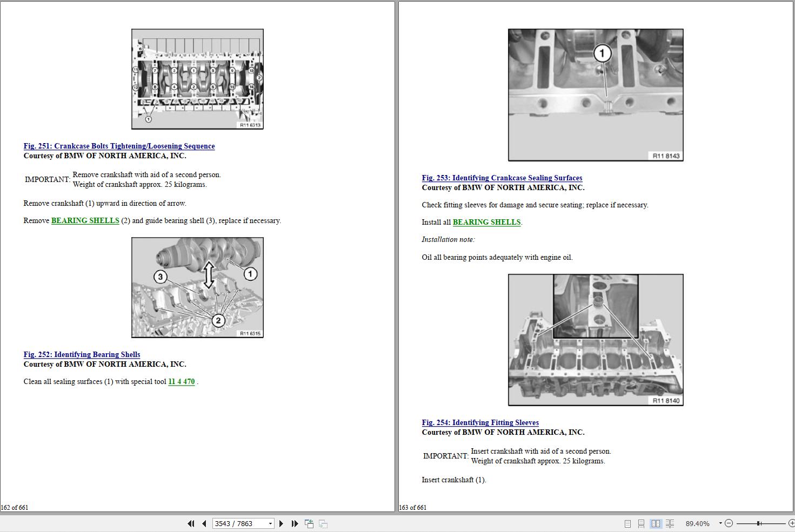Enable continuous scrolling page view
This screenshot has height=532, width=795.
coord(641,523)
